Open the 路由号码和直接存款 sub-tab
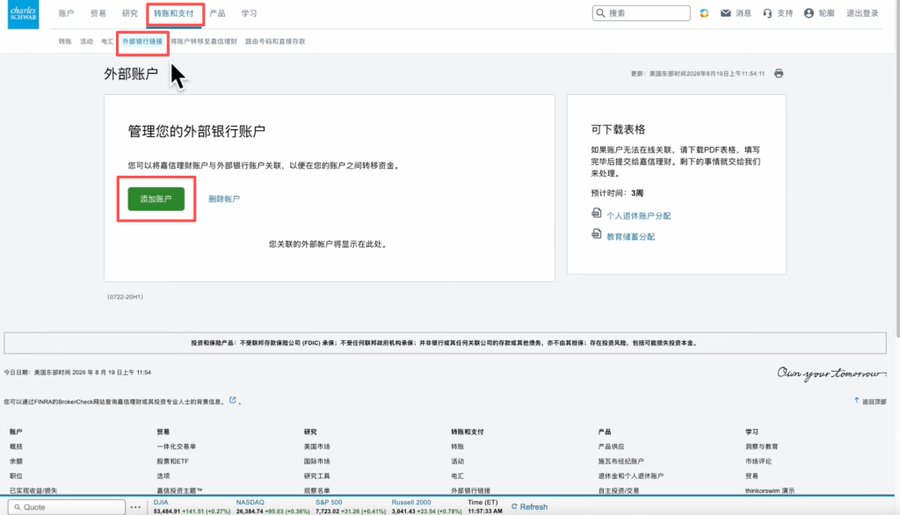Screen dimensions: 900x515 276,41
